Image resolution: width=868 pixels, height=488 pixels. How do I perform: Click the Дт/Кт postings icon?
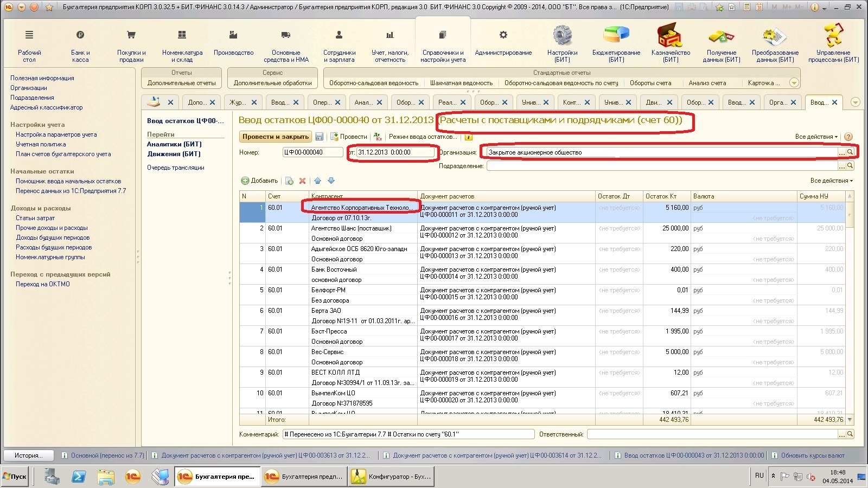pos(378,137)
